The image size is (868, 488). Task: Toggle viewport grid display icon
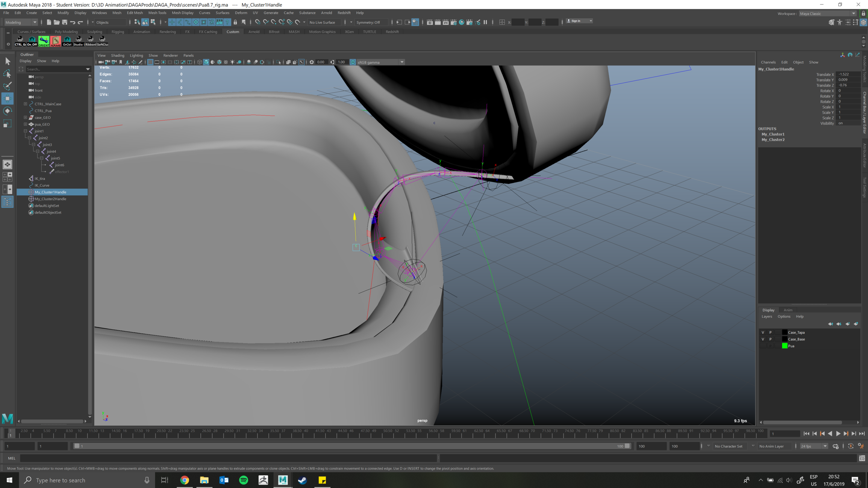click(150, 62)
